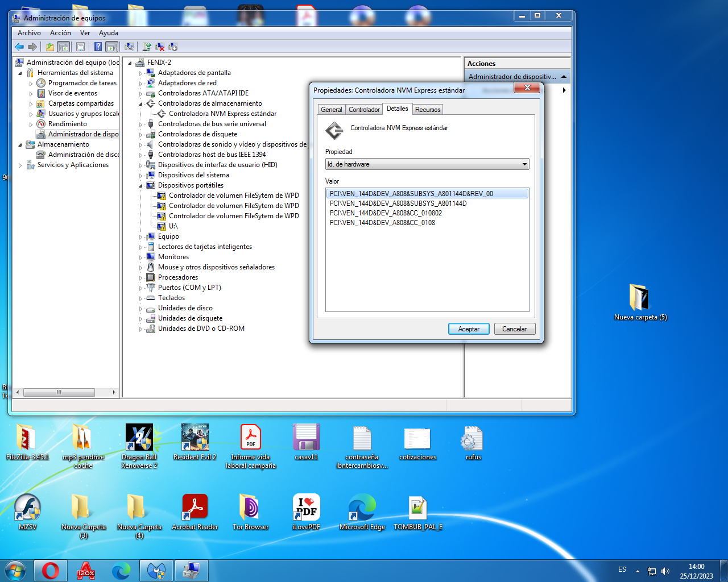Select Programador de tareas in left tree

[x=82, y=83]
